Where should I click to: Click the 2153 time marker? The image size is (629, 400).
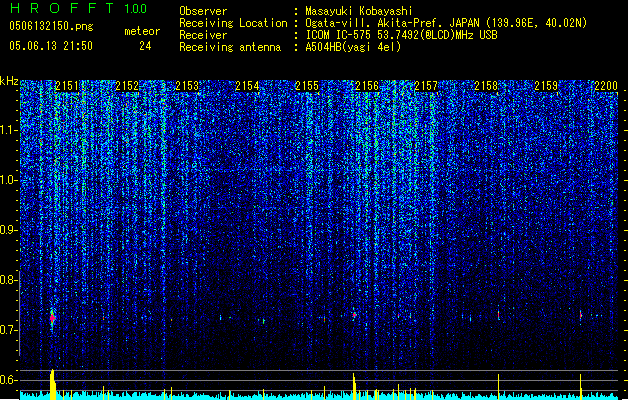(187, 86)
